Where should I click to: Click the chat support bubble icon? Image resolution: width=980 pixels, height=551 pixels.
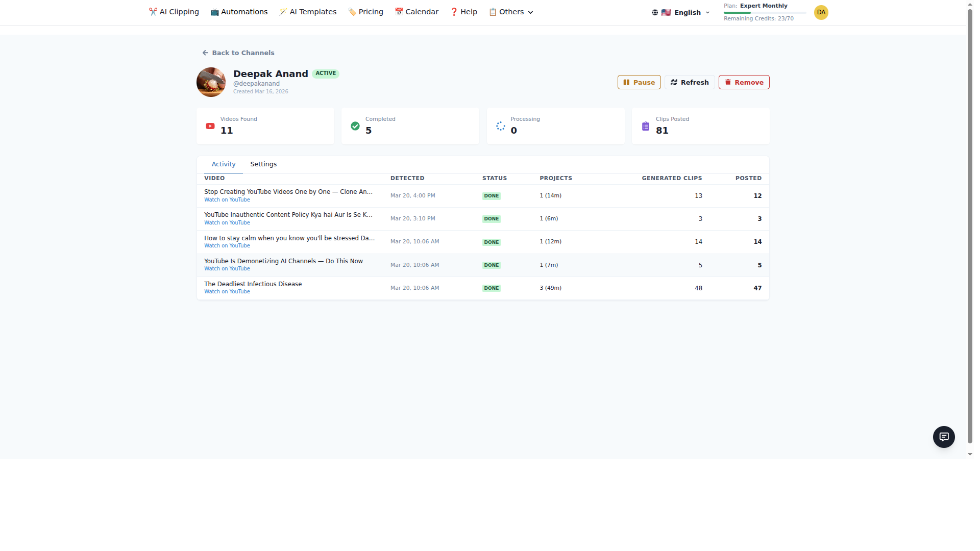[944, 437]
